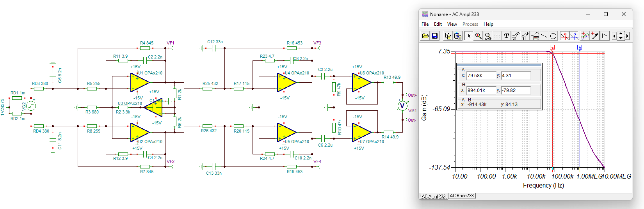The height and width of the screenshot is (209, 644).
Task: Click op-amp U2 OPAx210 in schematic
Action: (x=140, y=132)
